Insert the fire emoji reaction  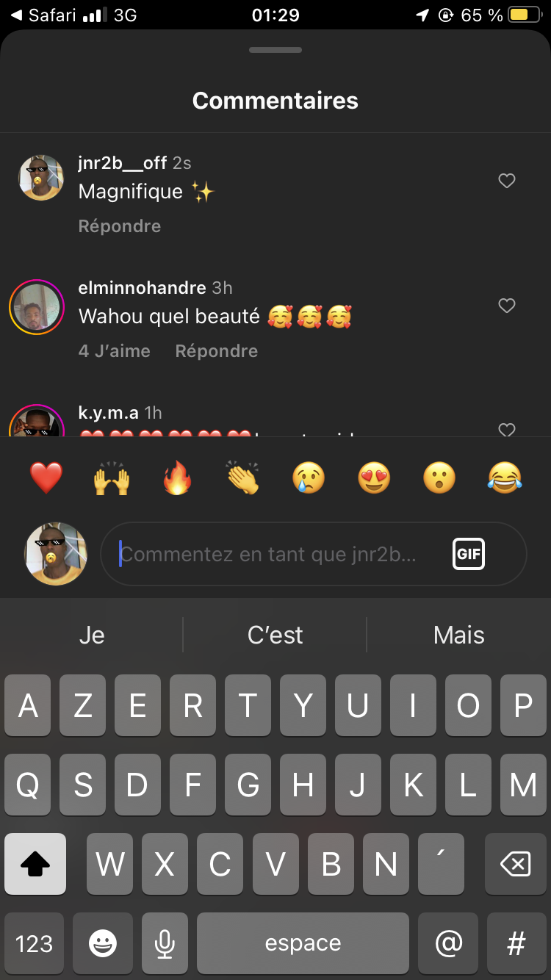click(177, 479)
